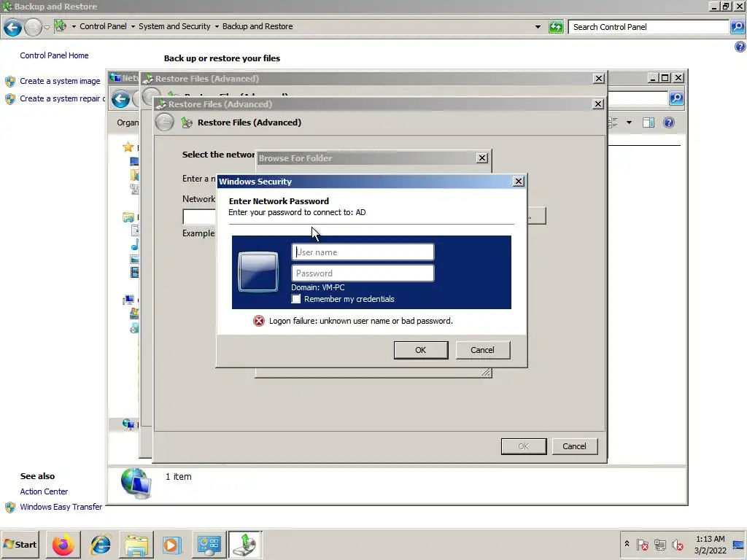Click Backup and Restore breadcrumb
This screenshot has height=560, width=747.
258,26
